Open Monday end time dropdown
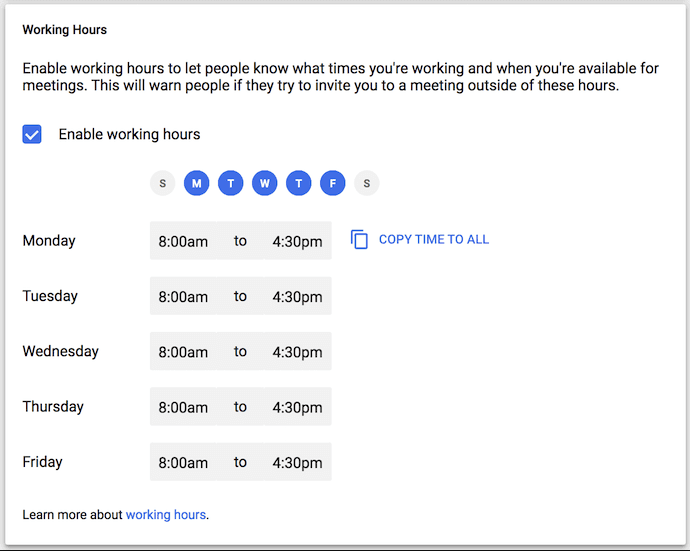This screenshot has width=690, height=551. (x=297, y=241)
